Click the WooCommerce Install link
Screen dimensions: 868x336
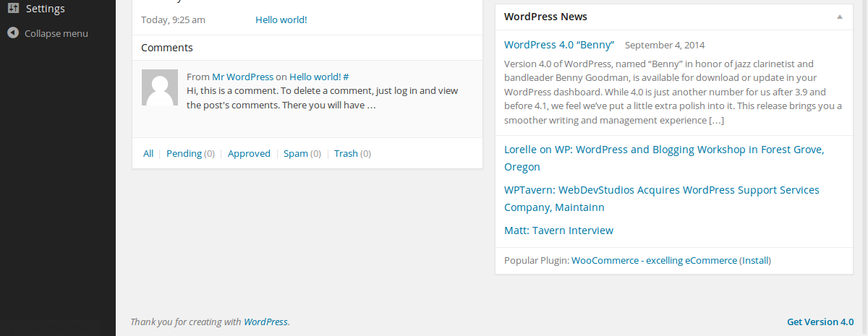pyautogui.click(x=755, y=261)
